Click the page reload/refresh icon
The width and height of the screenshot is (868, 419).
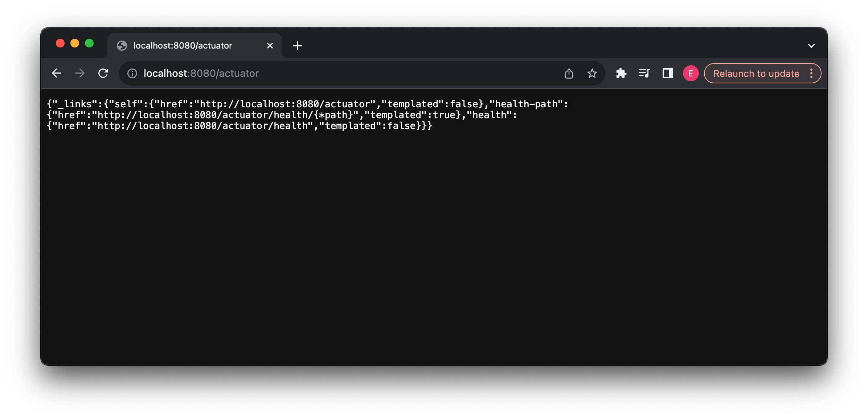103,74
